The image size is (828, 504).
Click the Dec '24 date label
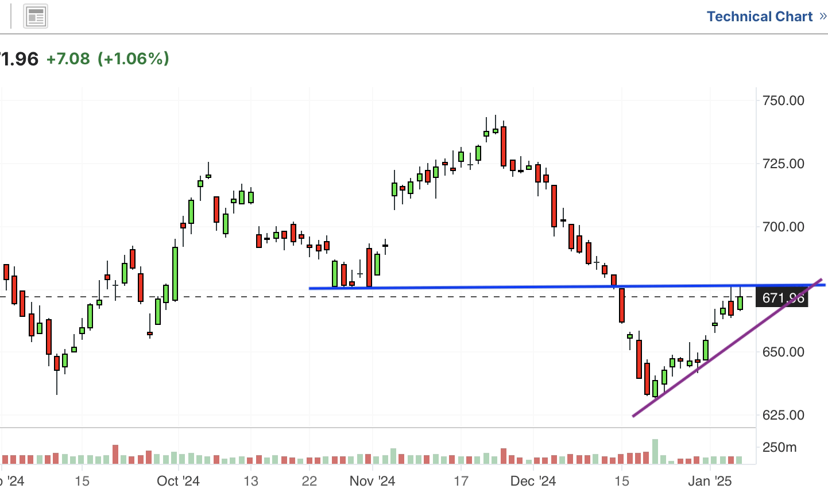[533, 481]
